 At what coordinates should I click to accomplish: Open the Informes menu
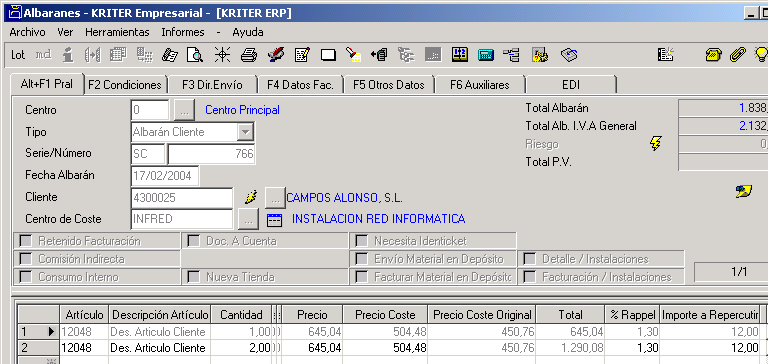tap(183, 32)
